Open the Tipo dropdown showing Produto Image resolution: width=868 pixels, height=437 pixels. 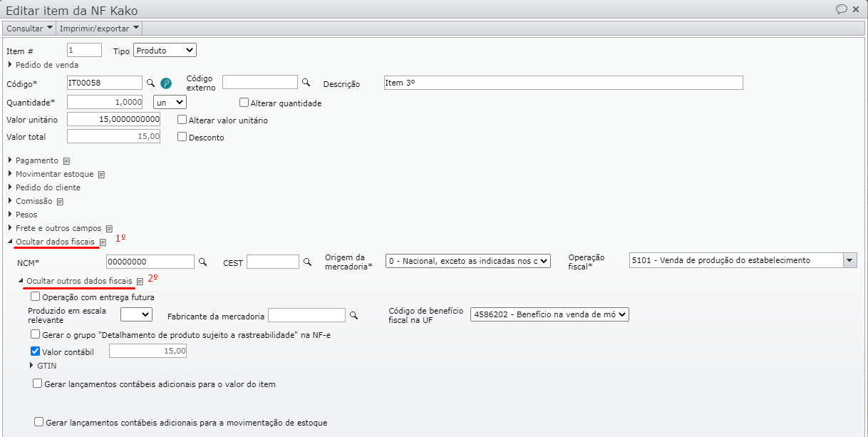coord(165,51)
